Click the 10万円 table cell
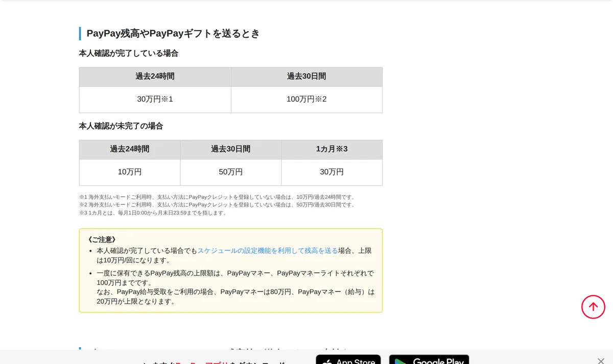This screenshot has width=613, height=364. (130, 173)
